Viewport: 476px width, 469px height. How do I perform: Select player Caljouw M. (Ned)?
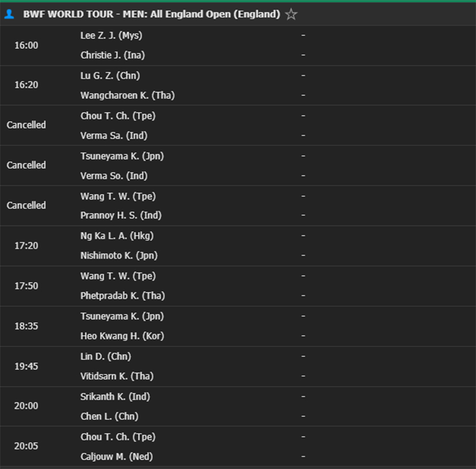pyautogui.click(x=116, y=456)
